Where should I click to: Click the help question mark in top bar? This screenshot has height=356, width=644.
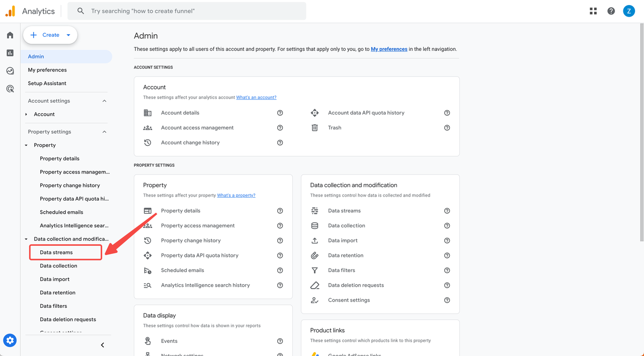point(611,11)
